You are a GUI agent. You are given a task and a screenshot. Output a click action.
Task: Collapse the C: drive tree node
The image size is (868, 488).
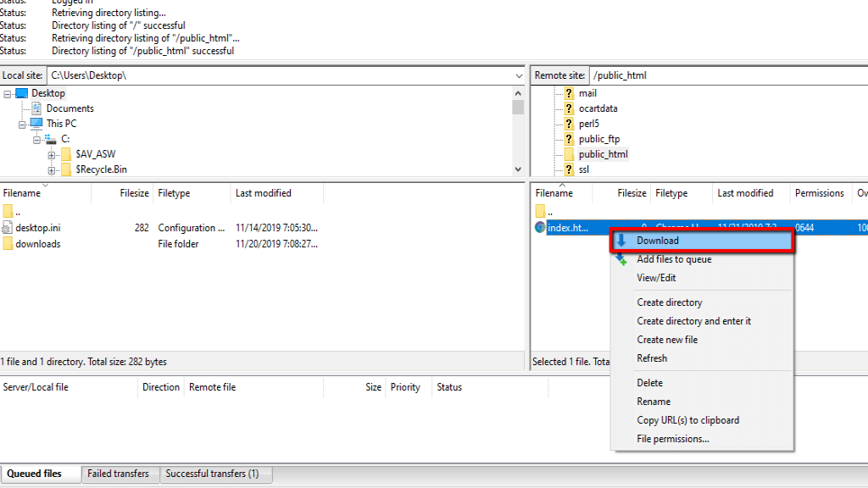[x=37, y=140]
